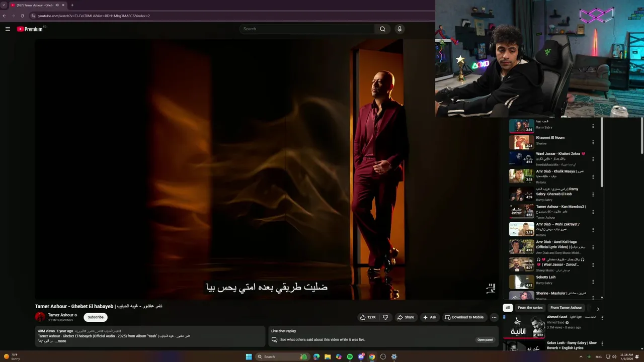Subscribe to Tamer Ashour channel
This screenshot has height=362, width=644.
click(x=96, y=317)
